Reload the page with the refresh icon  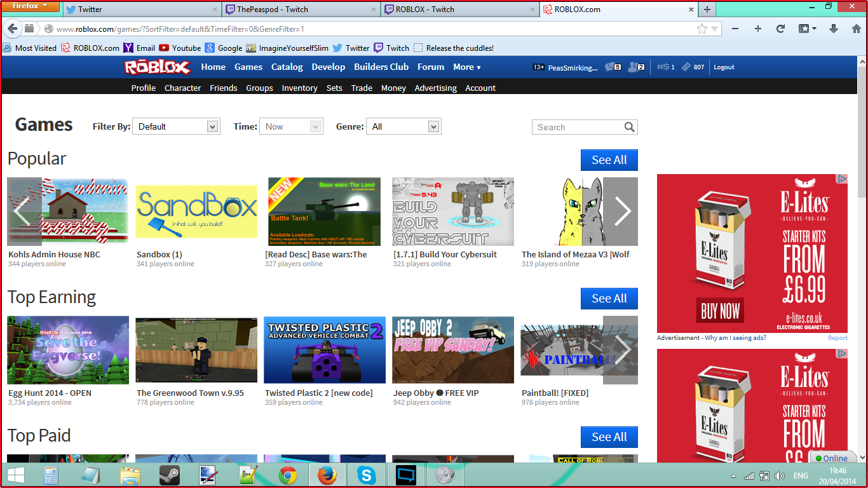coord(781,29)
